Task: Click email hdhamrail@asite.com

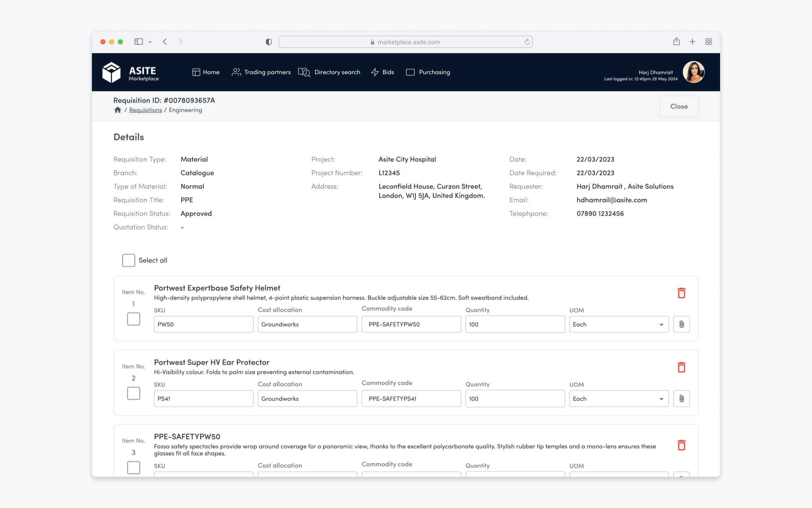Action: pyautogui.click(x=612, y=200)
